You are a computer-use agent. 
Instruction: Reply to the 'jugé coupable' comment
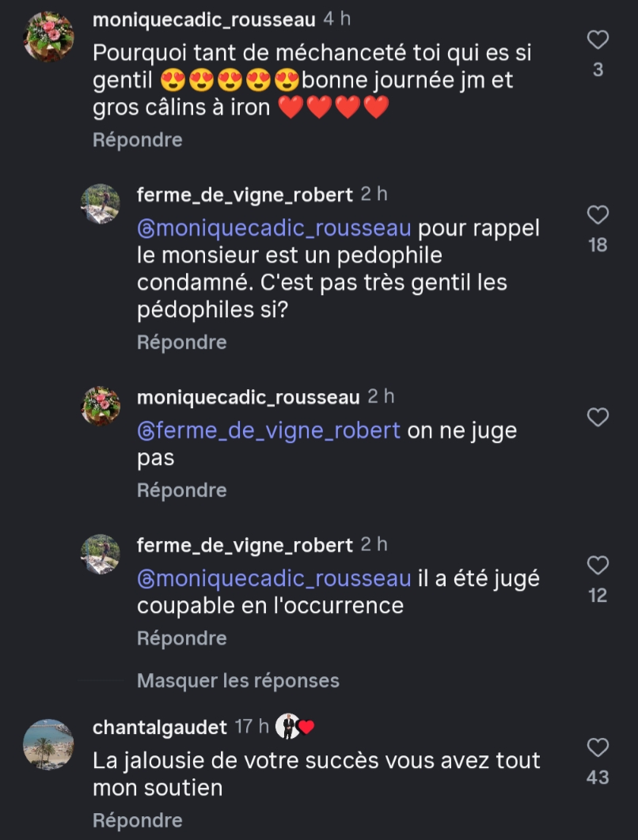(181, 638)
